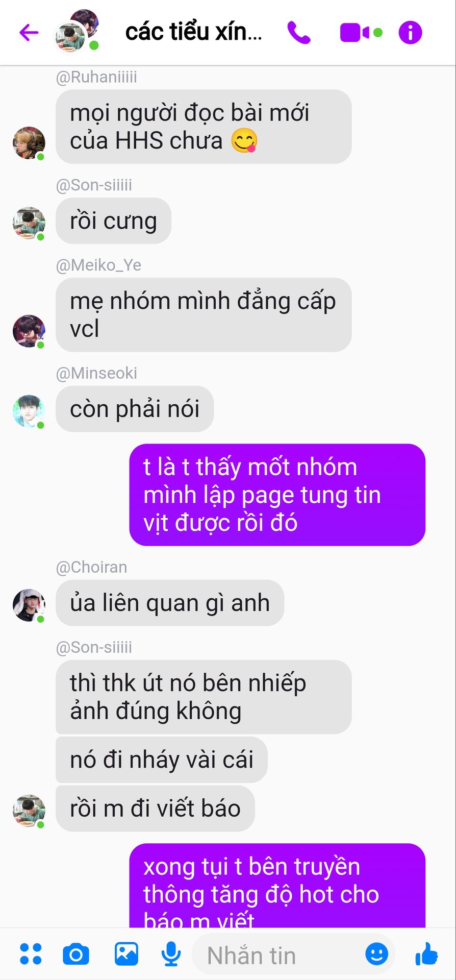Screen dimensions: 456x980
Task: Open the four-dot more actions menu
Action: tap(31, 954)
